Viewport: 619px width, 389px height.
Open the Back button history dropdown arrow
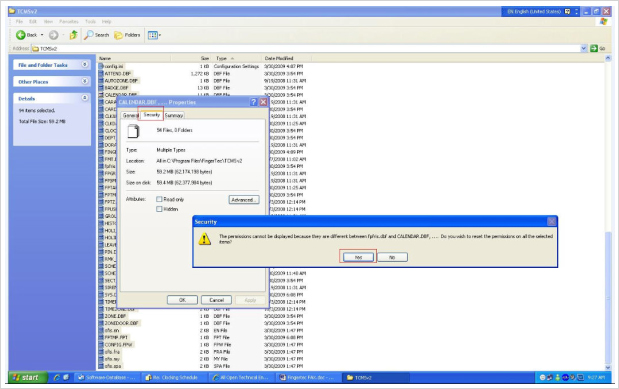42,35
